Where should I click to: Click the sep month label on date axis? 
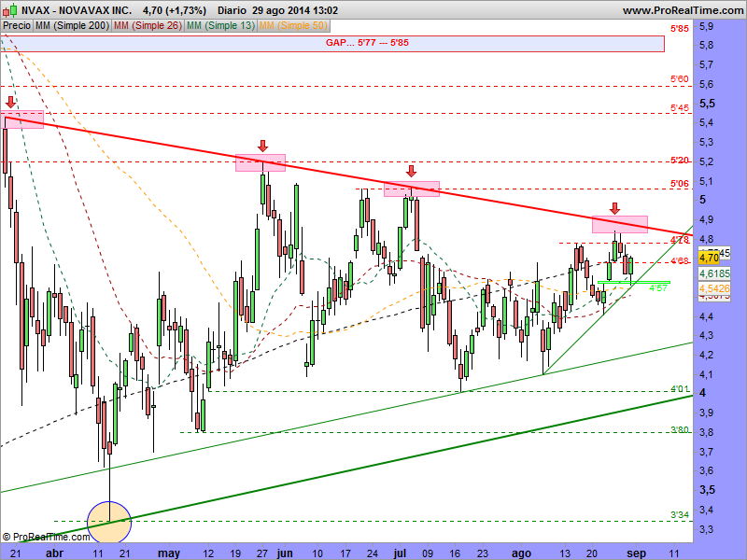pos(636,553)
